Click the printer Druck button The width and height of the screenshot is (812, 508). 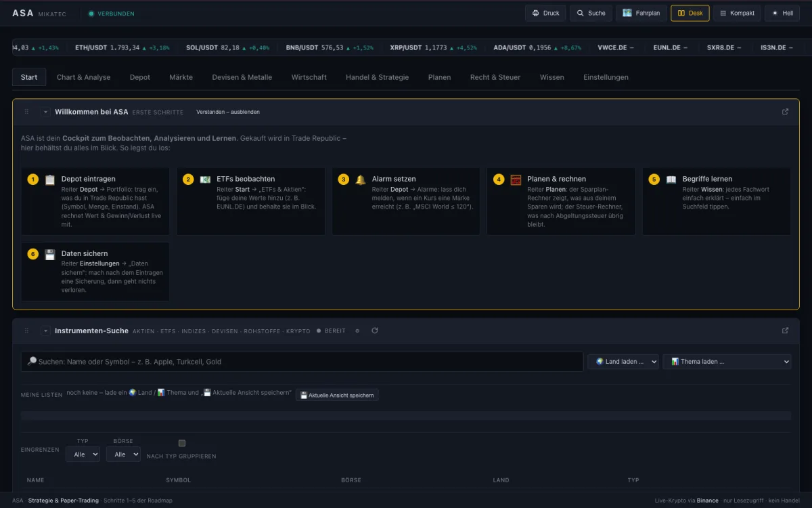click(x=545, y=13)
